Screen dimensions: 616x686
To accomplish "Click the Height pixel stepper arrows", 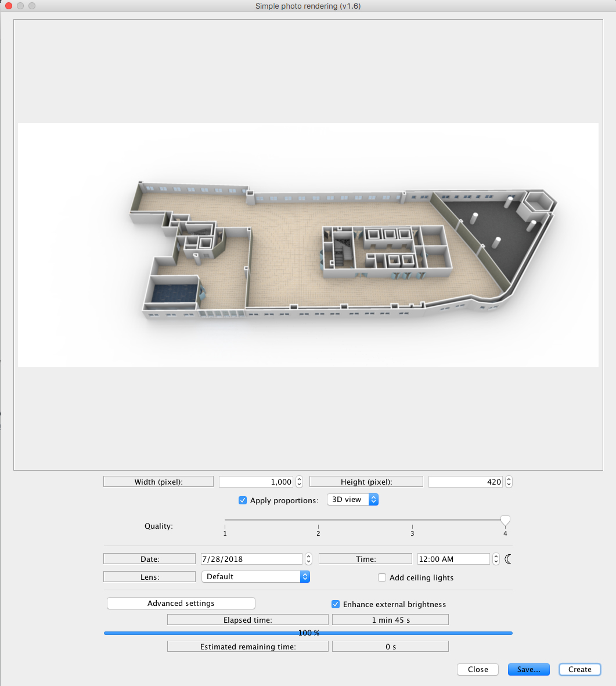I will pyautogui.click(x=508, y=482).
